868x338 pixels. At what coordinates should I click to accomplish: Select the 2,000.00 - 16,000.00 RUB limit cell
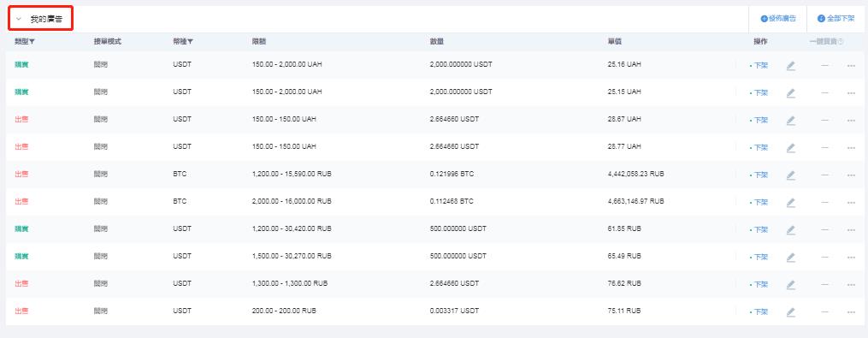pyautogui.click(x=292, y=202)
